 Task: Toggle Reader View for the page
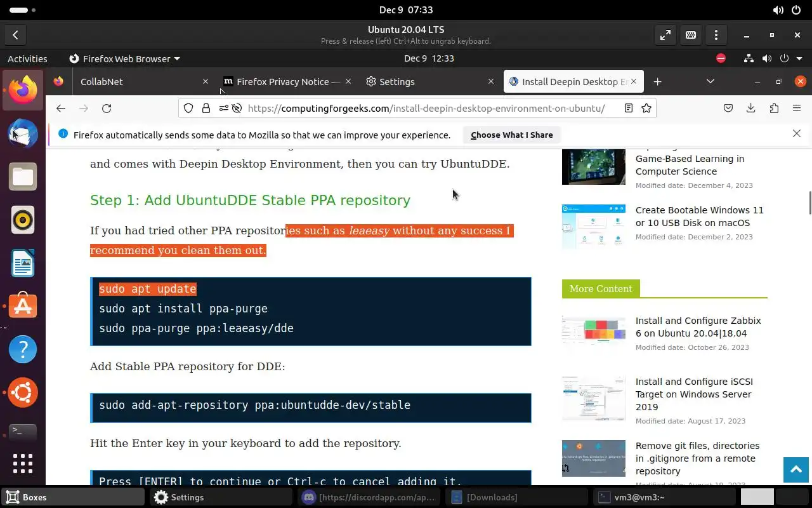point(628,108)
